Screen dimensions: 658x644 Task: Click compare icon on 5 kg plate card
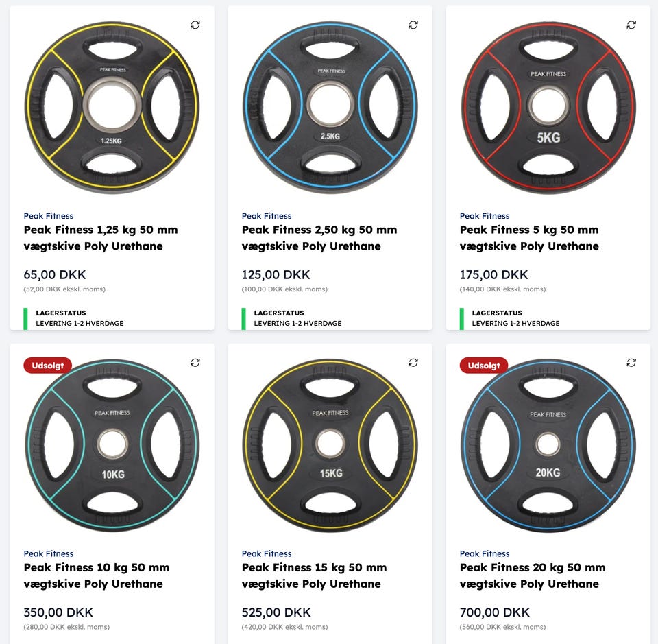[631, 25]
